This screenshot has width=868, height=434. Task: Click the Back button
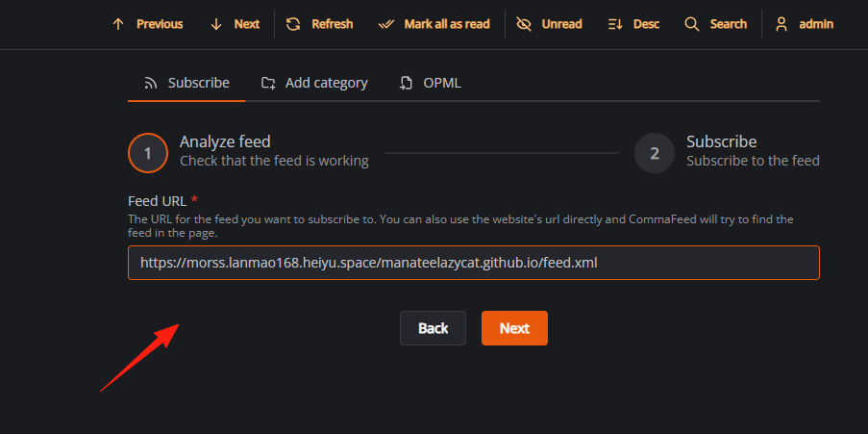[x=433, y=328]
